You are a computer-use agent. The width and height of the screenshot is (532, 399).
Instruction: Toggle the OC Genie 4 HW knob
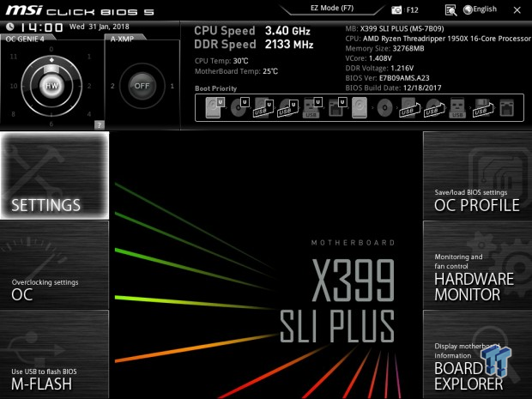tap(51, 86)
